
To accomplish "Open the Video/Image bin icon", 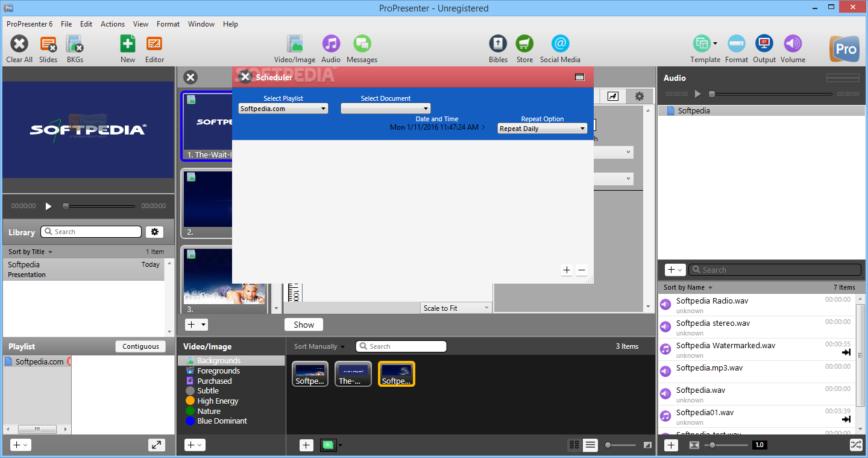I will (295, 44).
